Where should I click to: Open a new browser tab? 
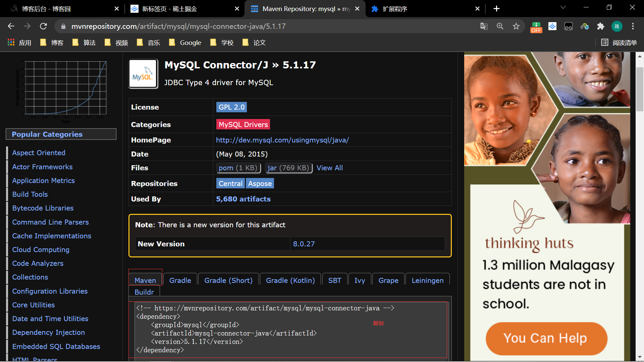point(496,9)
